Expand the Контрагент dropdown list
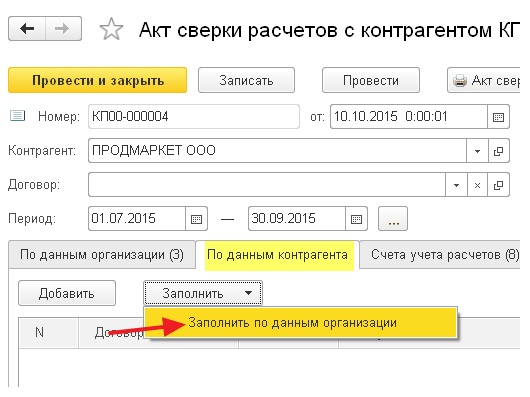 point(477,151)
